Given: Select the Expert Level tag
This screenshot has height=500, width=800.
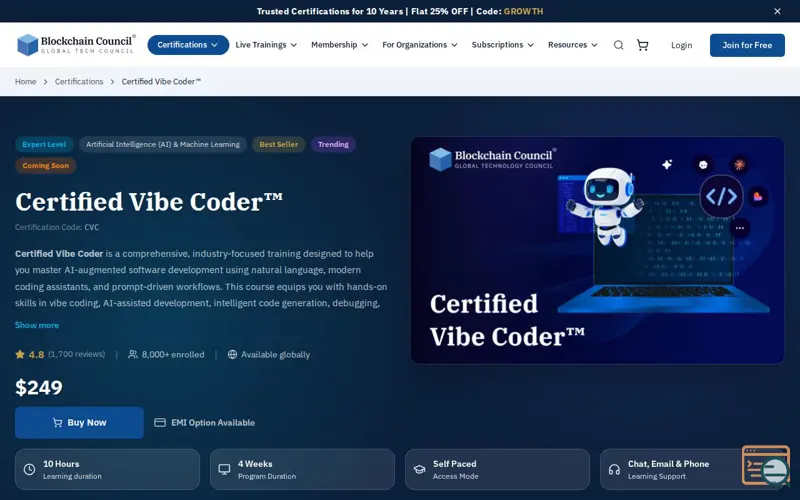Looking at the screenshot, I should (44, 144).
